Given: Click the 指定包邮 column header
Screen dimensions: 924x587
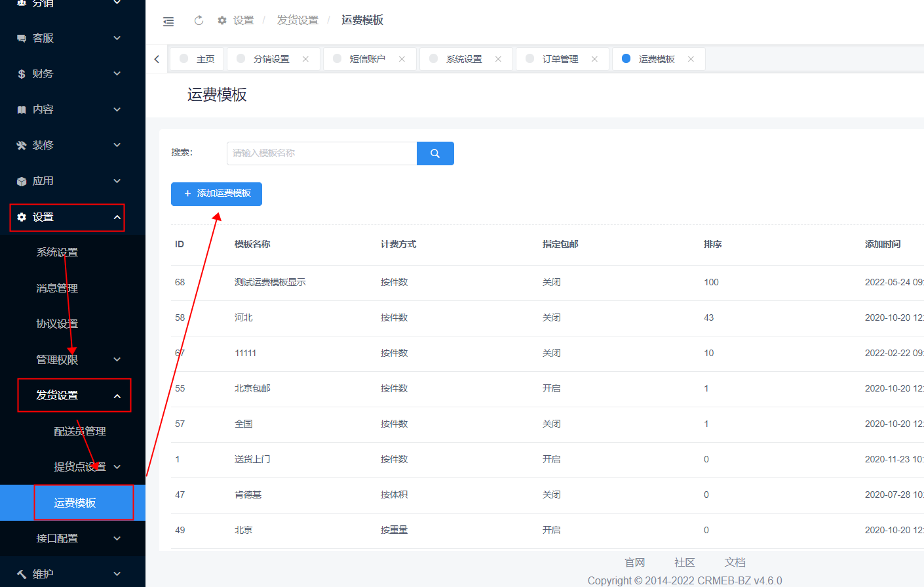Looking at the screenshot, I should click(560, 244).
